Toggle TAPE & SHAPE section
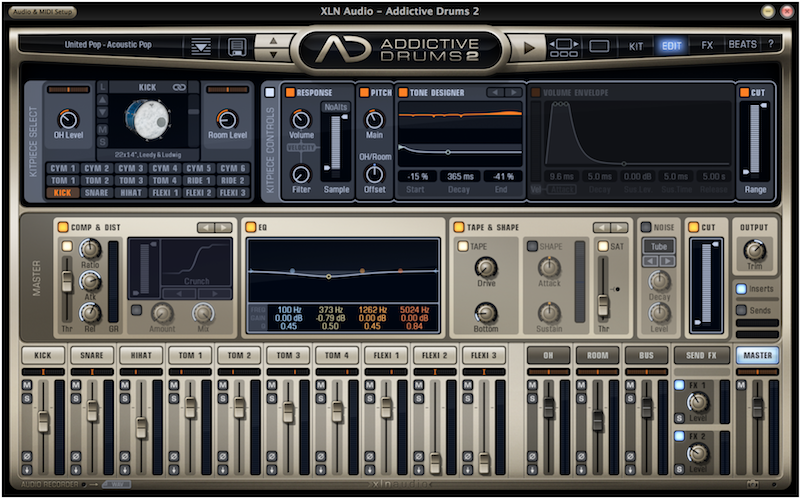The width and height of the screenshot is (800, 499). (459, 227)
